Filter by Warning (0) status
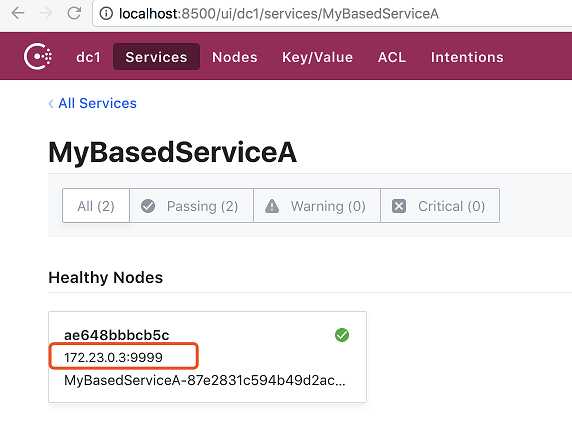Viewport: 572px width, 444px height. (x=317, y=206)
